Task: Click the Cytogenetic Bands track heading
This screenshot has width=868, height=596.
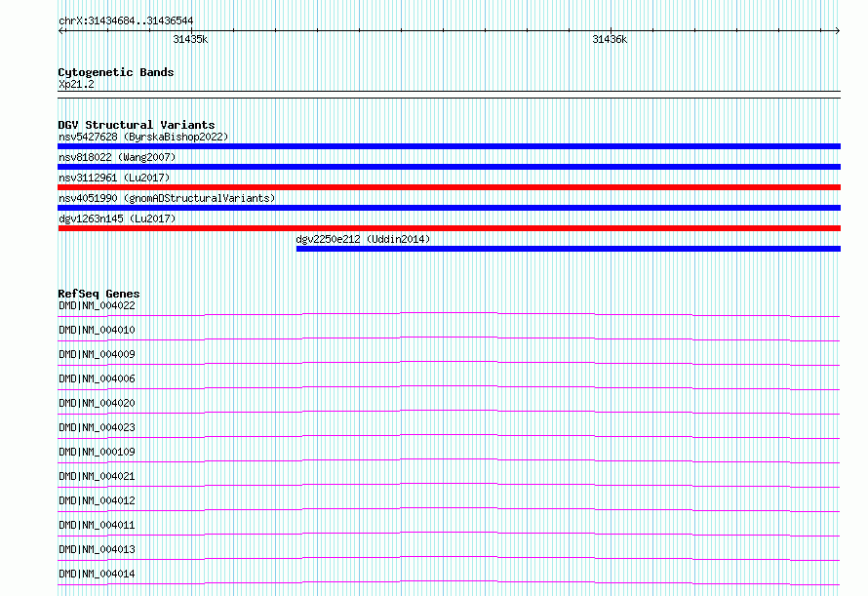Action: click(116, 72)
